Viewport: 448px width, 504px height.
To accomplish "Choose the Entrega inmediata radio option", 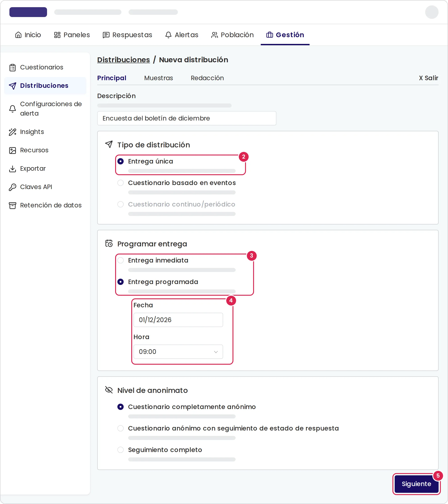I will click(121, 260).
